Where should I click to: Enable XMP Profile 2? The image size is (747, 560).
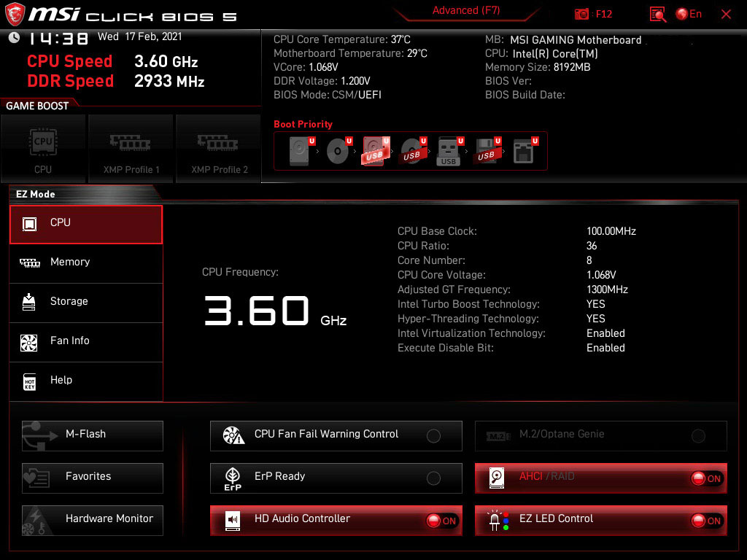coord(219,149)
